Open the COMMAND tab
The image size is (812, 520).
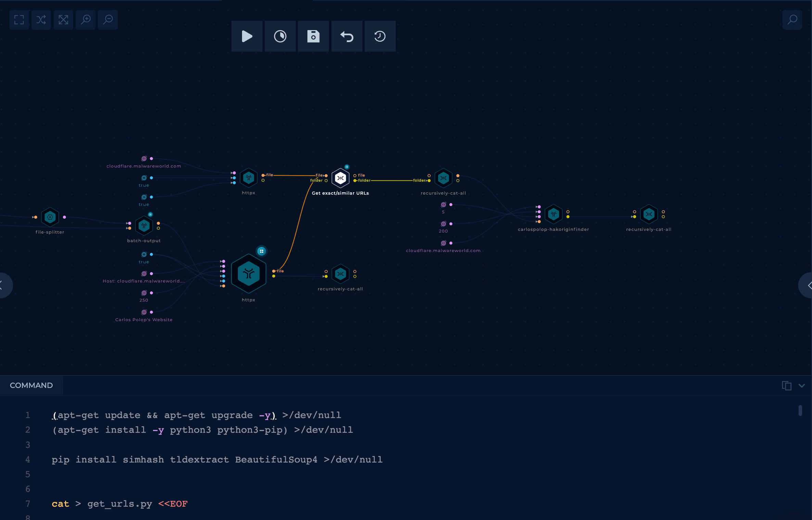pyautogui.click(x=31, y=385)
